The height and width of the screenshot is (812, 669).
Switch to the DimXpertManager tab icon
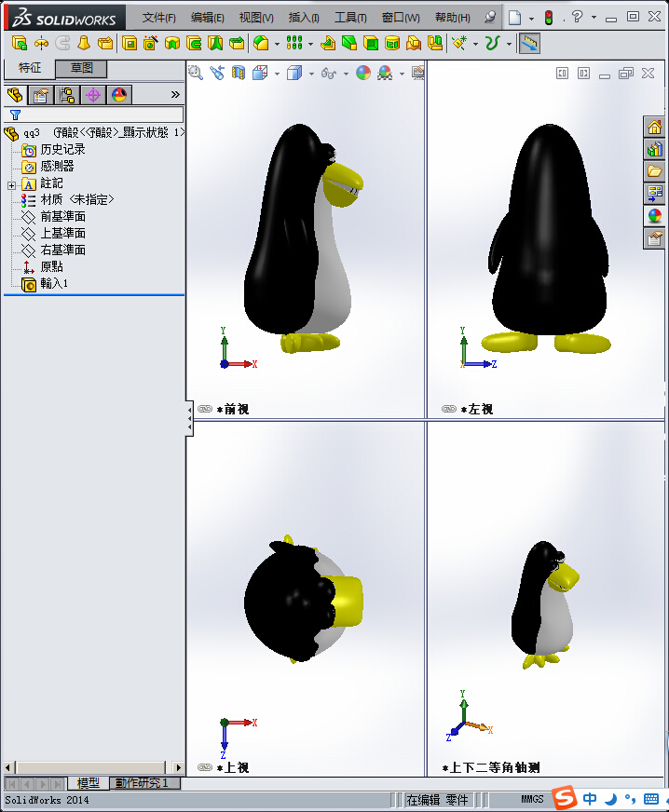[93, 95]
